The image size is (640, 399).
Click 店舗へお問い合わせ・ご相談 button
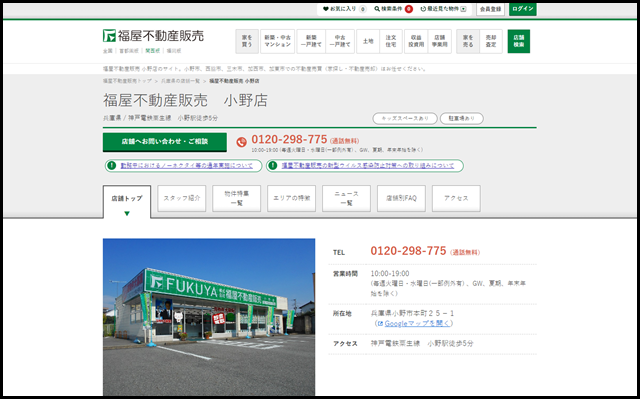(x=165, y=142)
